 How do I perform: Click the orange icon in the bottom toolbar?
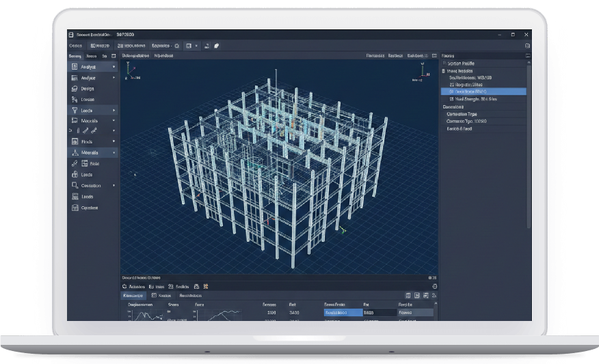206,287
